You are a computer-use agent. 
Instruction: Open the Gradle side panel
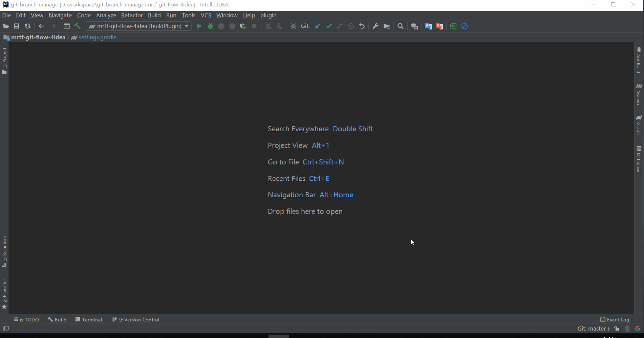639,125
